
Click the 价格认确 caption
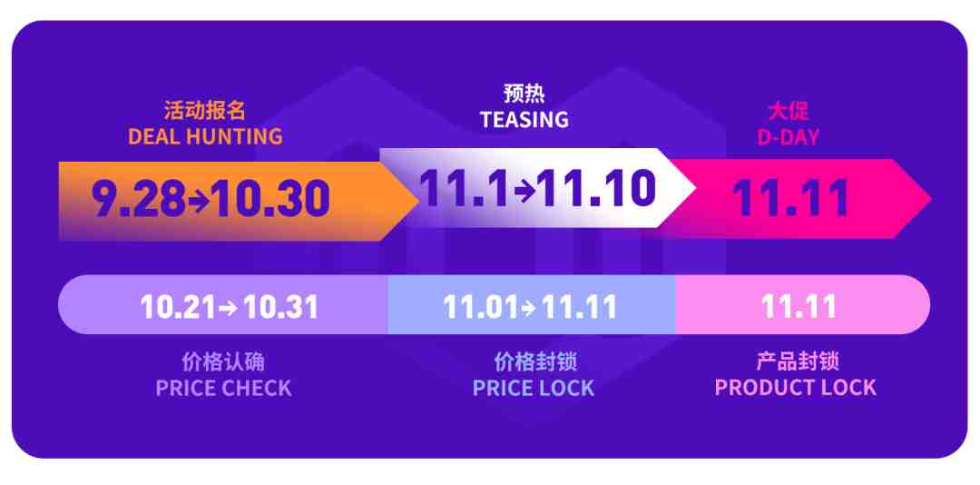click(x=223, y=361)
